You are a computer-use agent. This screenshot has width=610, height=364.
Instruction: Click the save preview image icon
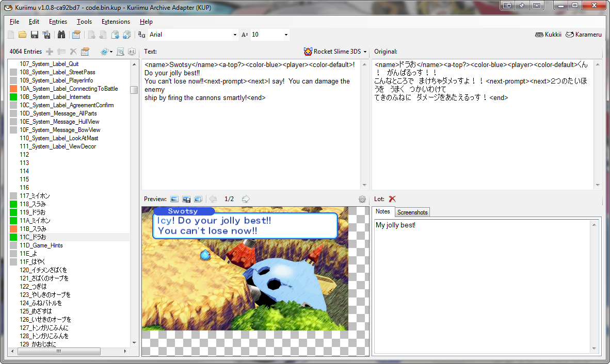186,199
